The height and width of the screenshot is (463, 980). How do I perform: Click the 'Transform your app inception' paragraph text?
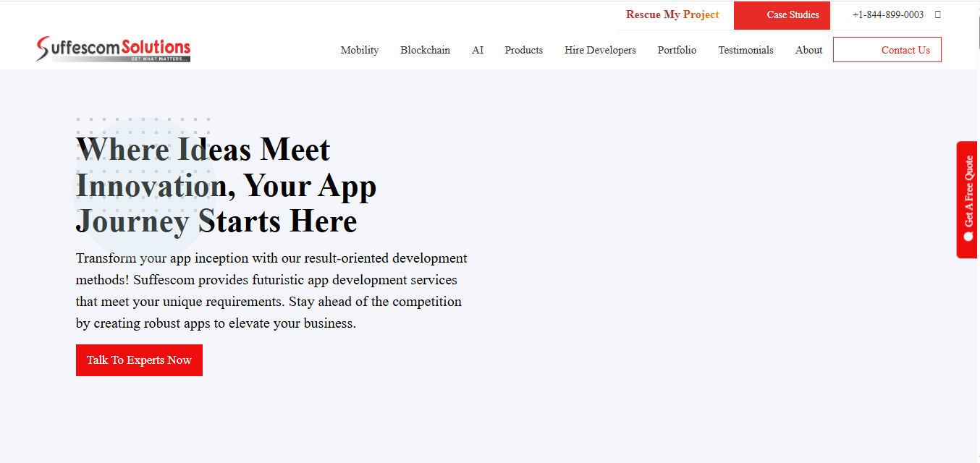click(271, 291)
